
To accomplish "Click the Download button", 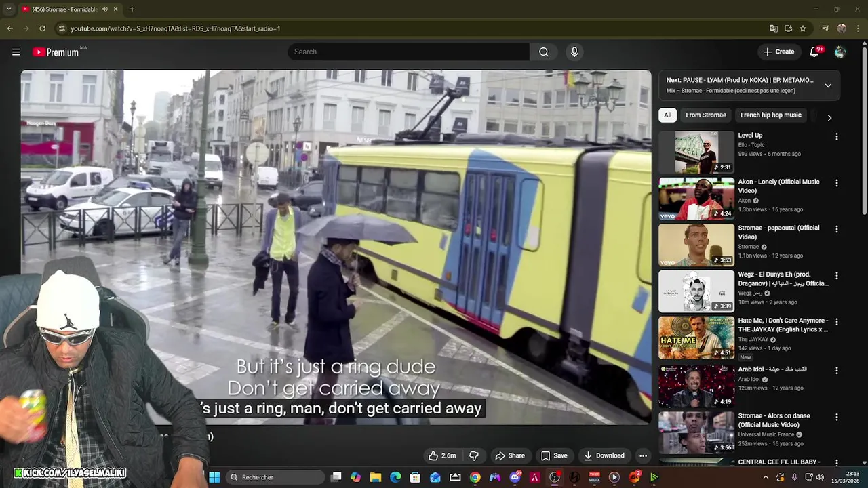I will pos(604,456).
